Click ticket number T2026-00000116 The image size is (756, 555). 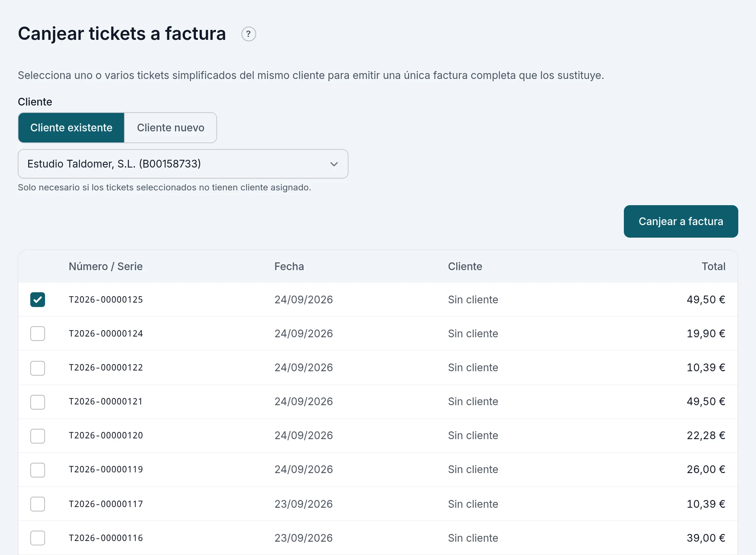click(x=106, y=538)
